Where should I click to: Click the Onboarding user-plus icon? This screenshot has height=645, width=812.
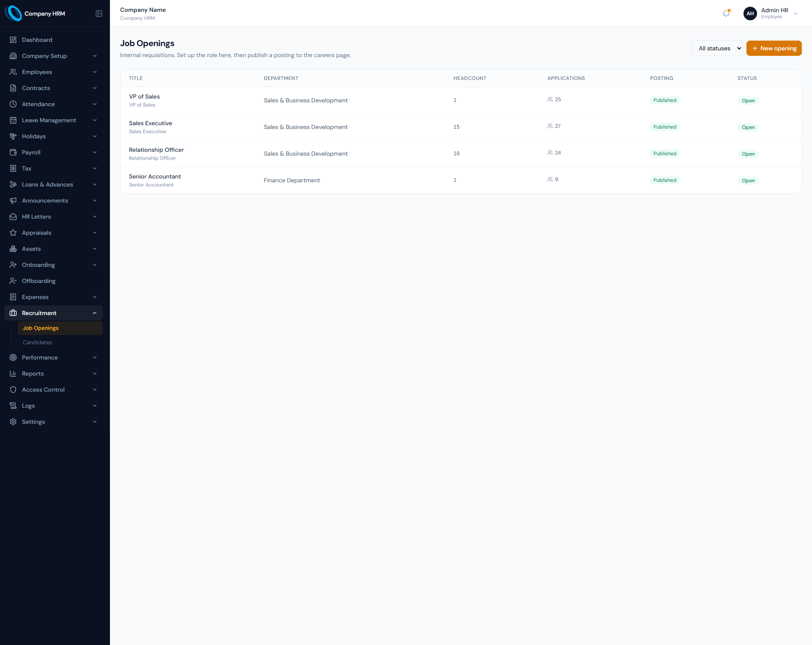(x=13, y=265)
